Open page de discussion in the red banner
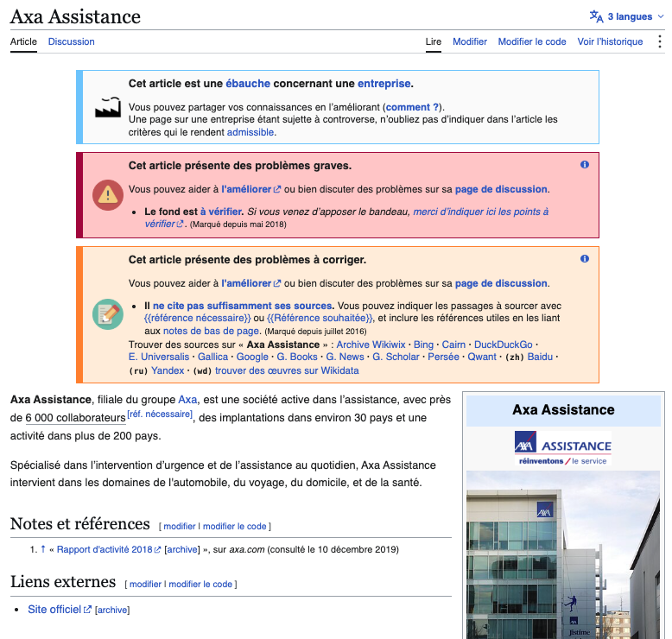Screen dimensions: 672x639 pos(501,189)
